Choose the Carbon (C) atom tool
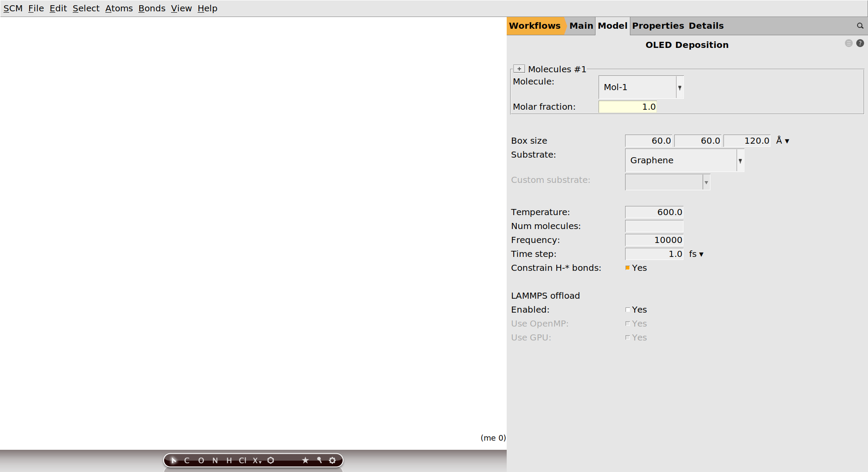Screen dimensions: 868x472 coord(187,460)
